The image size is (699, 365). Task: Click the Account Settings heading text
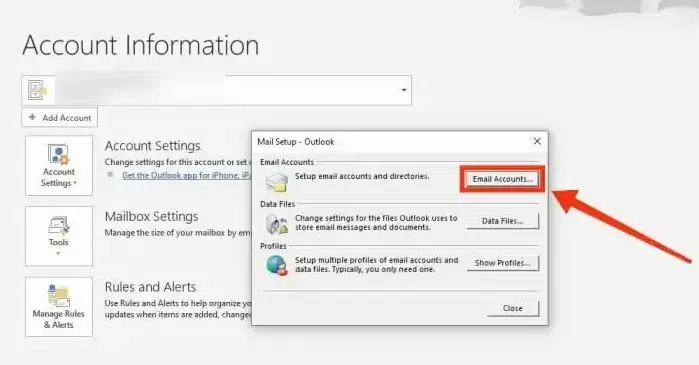[152, 146]
